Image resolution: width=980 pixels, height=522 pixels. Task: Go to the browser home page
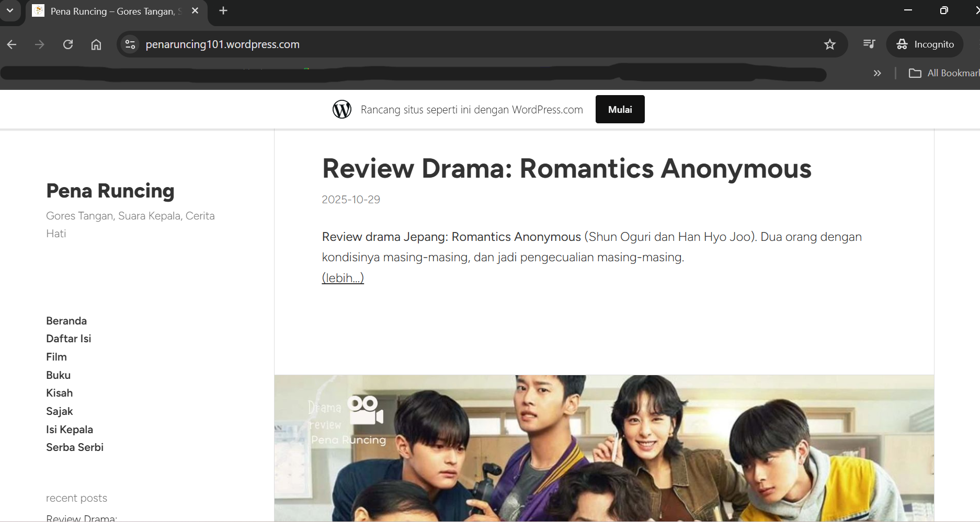tap(96, 44)
